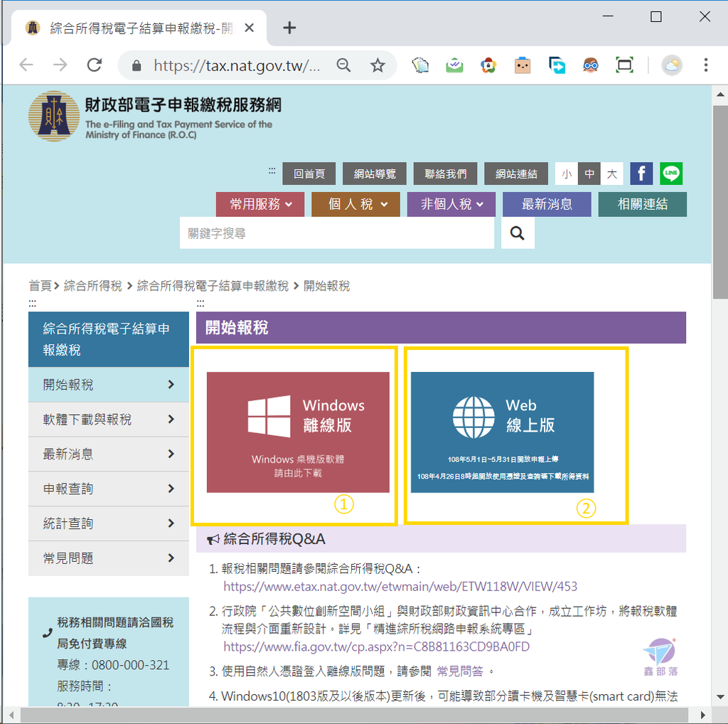
Task: Click 綜合所得稅 in the breadcrumb
Action: [x=93, y=286]
